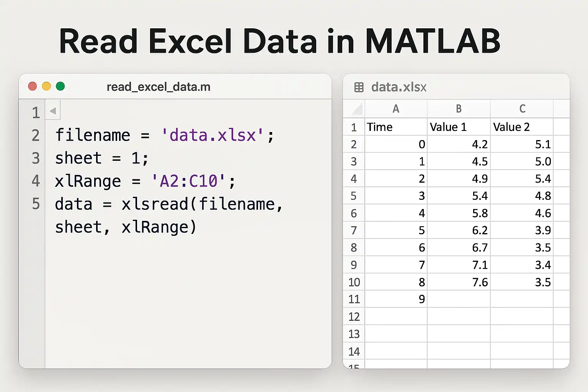Select column header B in data.xlsx
588x392 pixels.
pos(459,109)
